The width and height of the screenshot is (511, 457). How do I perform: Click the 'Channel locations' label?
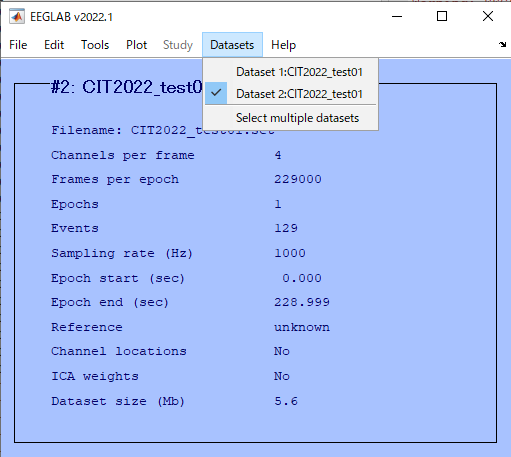click(119, 351)
